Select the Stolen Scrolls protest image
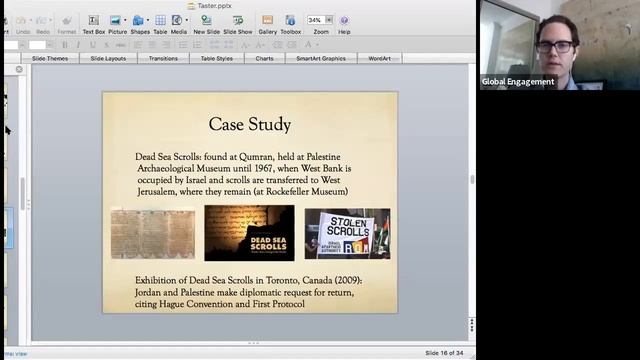640x360 pixels. point(347,234)
